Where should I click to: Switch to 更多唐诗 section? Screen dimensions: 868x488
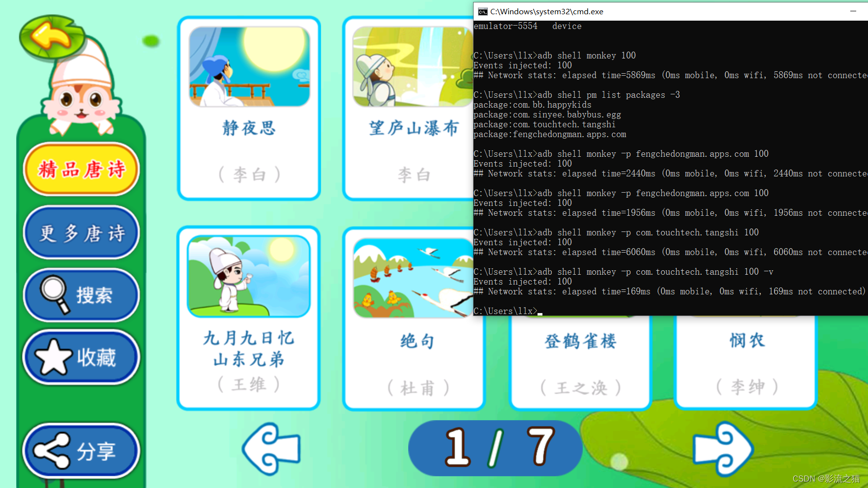coord(81,232)
